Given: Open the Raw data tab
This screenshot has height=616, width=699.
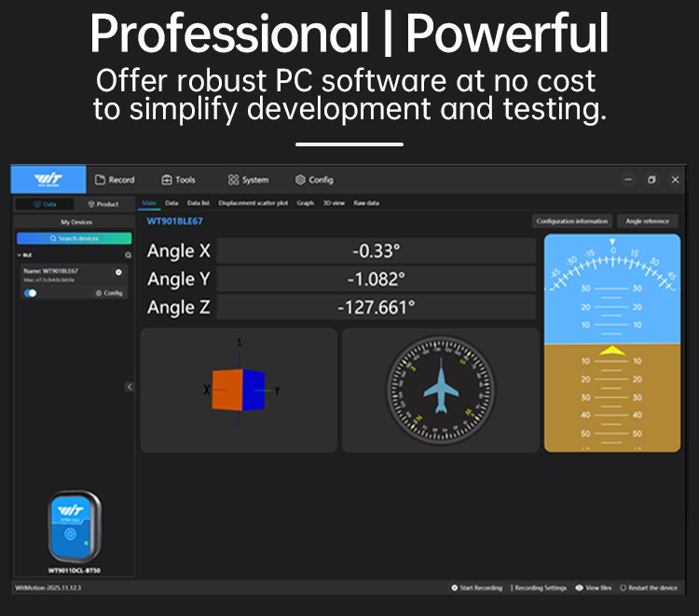Looking at the screenshot, I should [x=366, y=202].
